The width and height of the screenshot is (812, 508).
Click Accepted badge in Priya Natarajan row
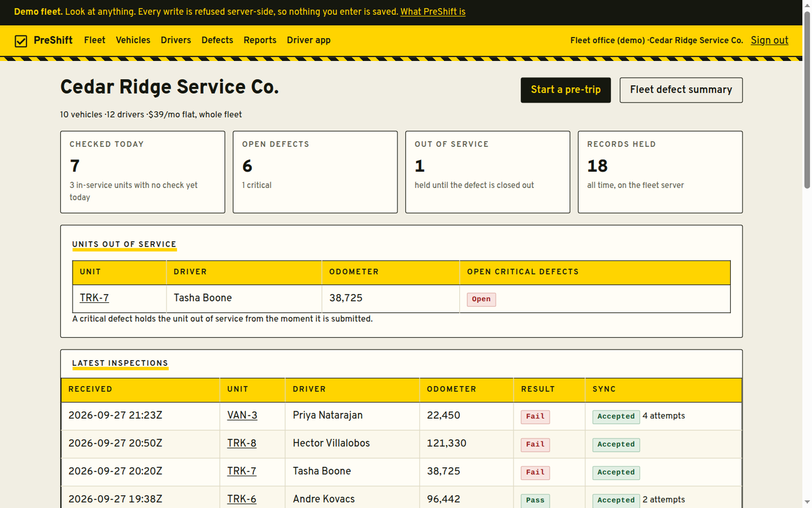pyautogui.click(x=616, y=417)
